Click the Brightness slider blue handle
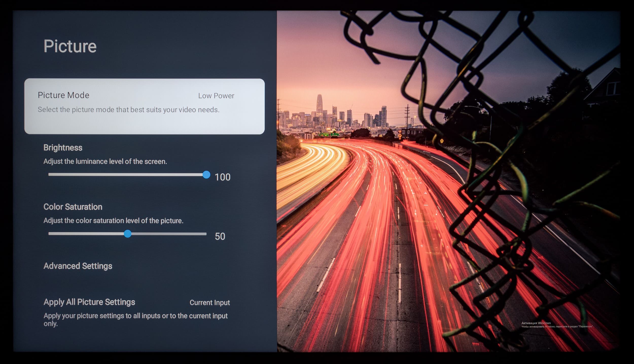The image size is (634, 364). point(206,175)
